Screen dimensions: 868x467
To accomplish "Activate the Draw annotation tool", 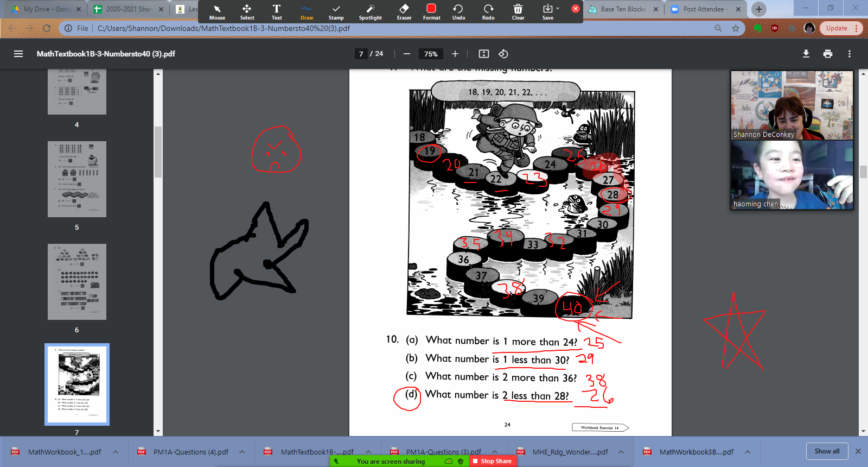I will pos(307,12).
